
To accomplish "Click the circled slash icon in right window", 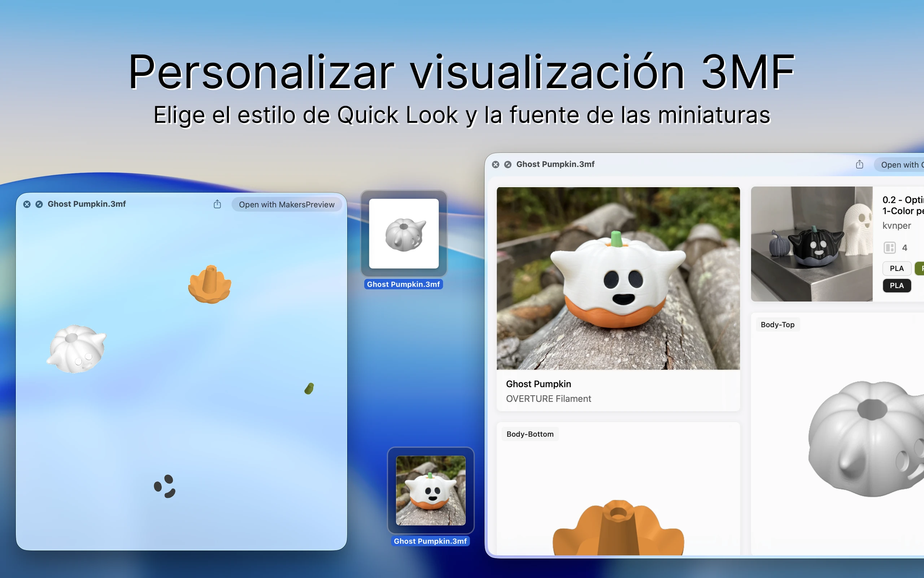I will pyautogui.click(x=508, y=164).
